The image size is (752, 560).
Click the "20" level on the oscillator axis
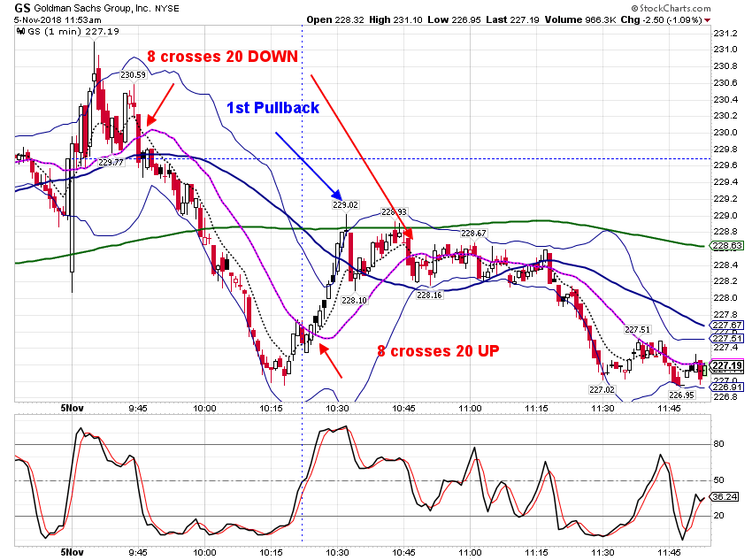(x=718, y=516)
